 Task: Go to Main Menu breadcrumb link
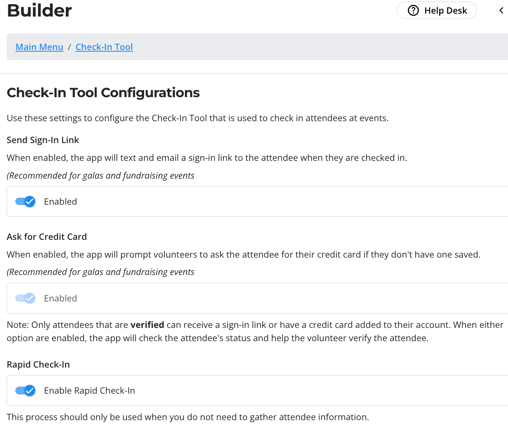[x=39, y=47]
